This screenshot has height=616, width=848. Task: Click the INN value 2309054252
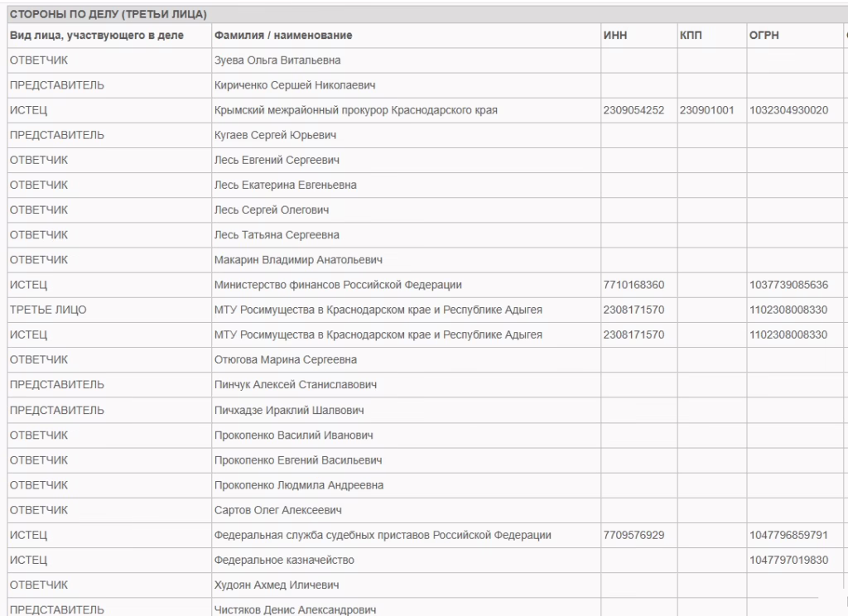634,110
